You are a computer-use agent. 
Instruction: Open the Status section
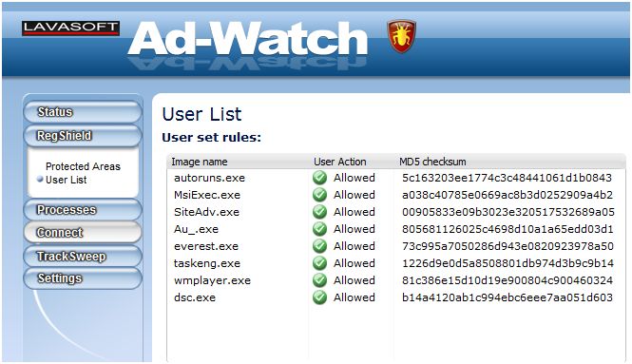83,111
